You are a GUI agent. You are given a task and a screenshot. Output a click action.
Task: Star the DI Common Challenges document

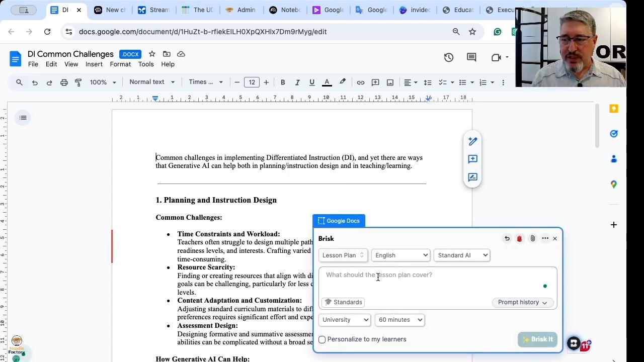(152, 54)
